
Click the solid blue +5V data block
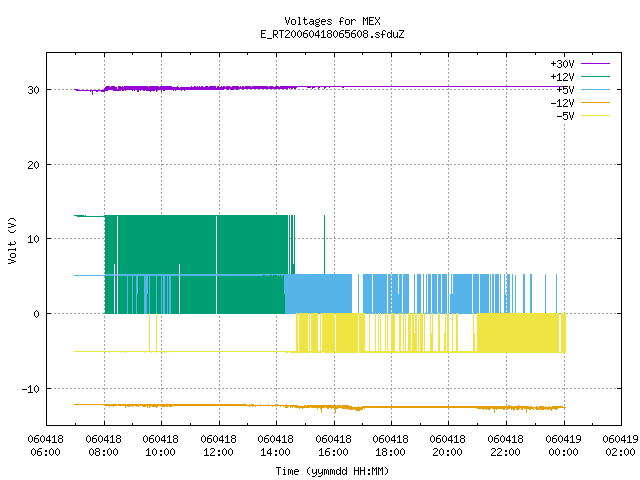(318, 294)
